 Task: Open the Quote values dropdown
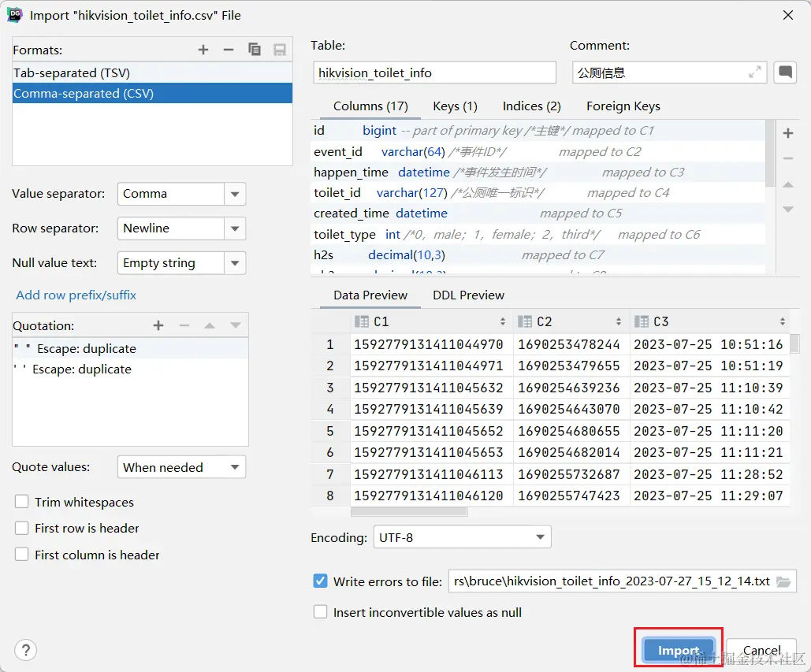(181, 467)
